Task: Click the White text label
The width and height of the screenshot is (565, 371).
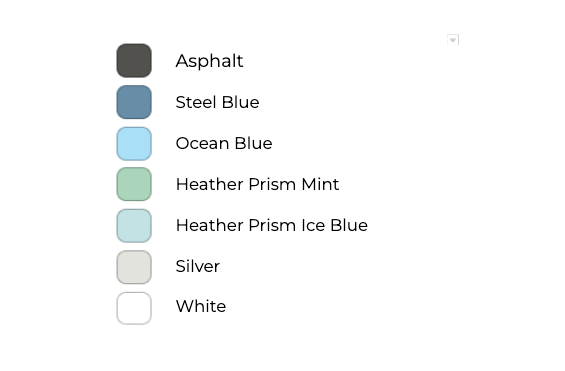Action: [x=201, y=306]
